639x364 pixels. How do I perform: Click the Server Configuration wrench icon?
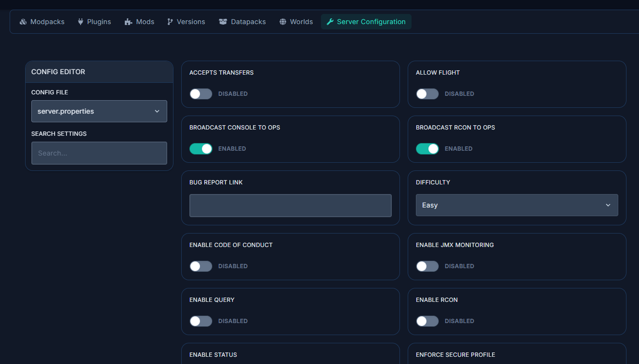[x=330, y=22]
